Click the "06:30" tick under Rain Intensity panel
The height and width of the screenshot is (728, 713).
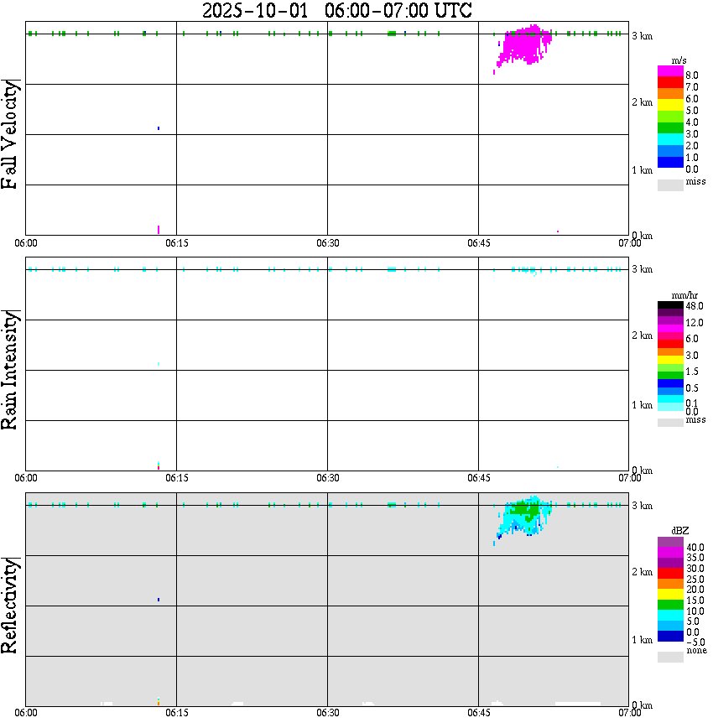tap(327, 478)
